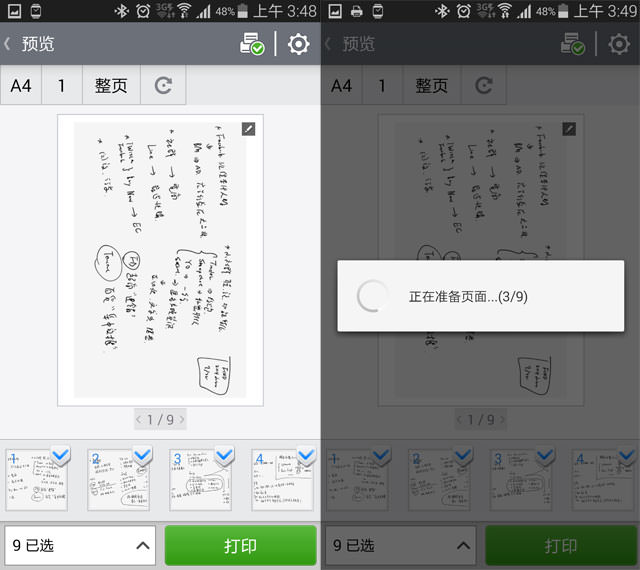Go to next page with 1/9 right arrow
Viewport: 640px width, 570px height.
click(181, 420)
